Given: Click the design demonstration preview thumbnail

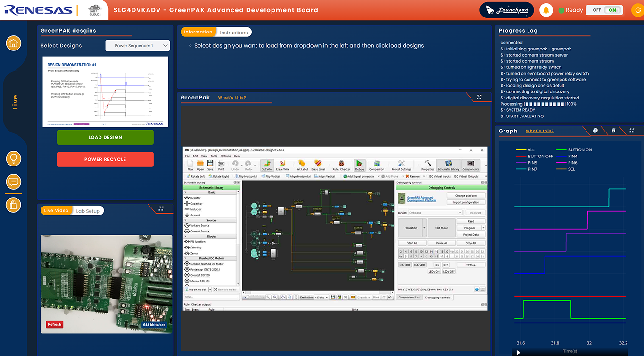Looking at the screenshot, I should (x=105, y=91).
